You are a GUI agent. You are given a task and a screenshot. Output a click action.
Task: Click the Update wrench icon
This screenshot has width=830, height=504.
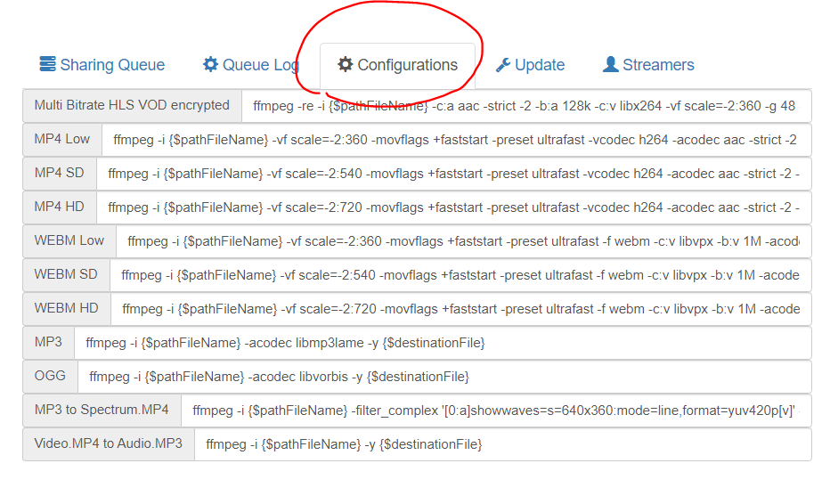pyautogui.click(x=503, y=65)
